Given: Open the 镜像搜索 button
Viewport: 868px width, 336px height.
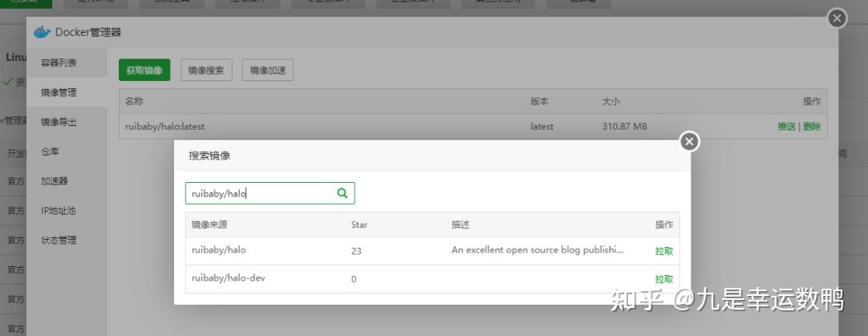Looking at the screenshot, I should point(206,71).
